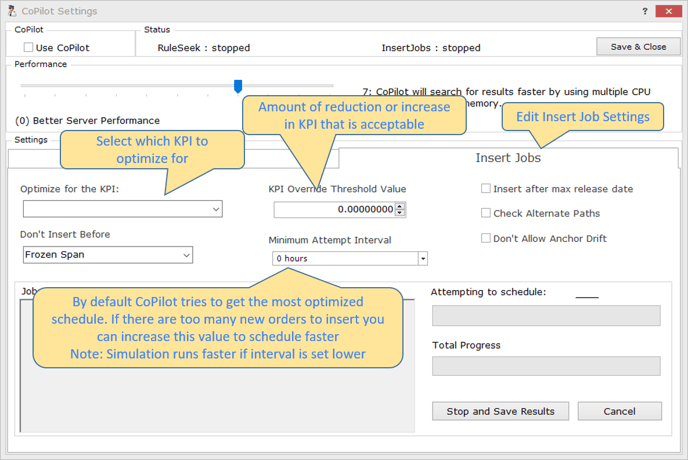Open the Optimize for the KPI dropdown

(x=122, y=209)
